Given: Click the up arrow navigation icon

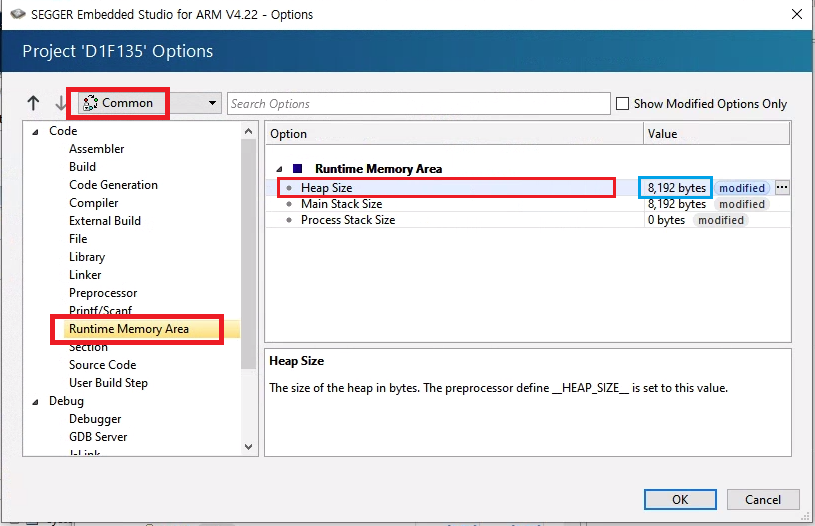Looking at the screenshot, I should pyautogui.click(x=33, y=103).
